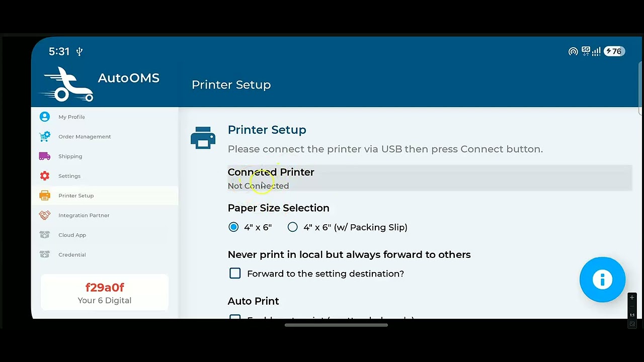Image resolution: width=644 pixels, height=362 pixels.
Task: Open Cloud App menu item
Action: pos(105,235)
